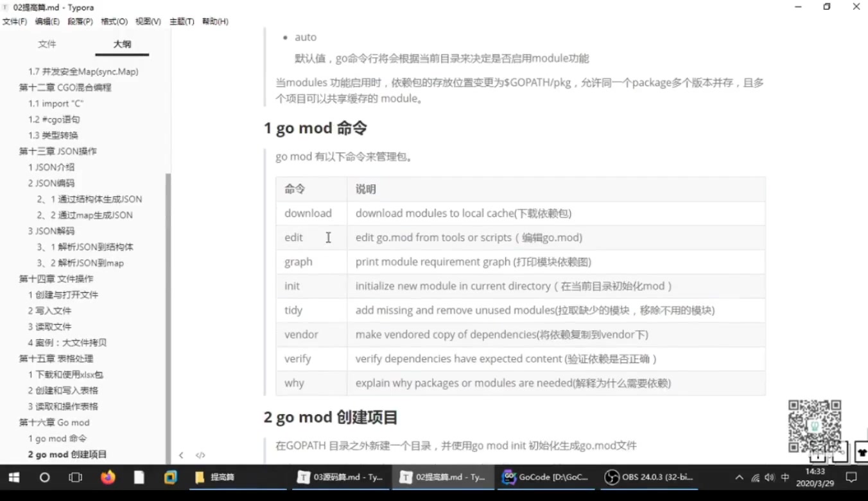Jump to outline 第十五章 表格处理
Viewport: 868px width, 501px height.
pos(56,358)
